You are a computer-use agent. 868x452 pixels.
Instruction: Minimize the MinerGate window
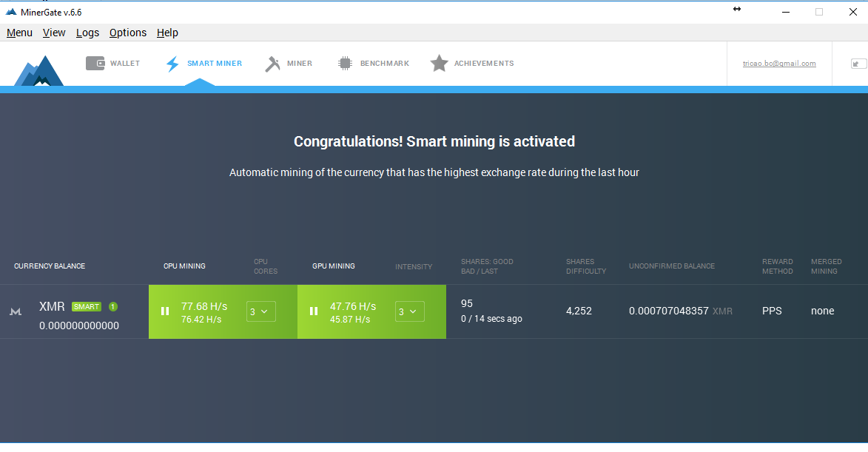[x=786, y=12]
